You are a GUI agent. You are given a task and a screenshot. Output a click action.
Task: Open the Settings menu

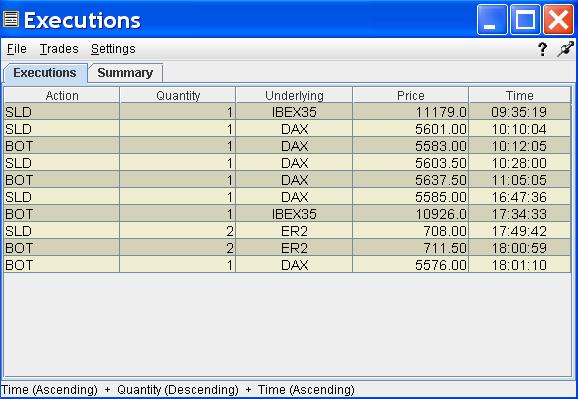click(113, 49)
